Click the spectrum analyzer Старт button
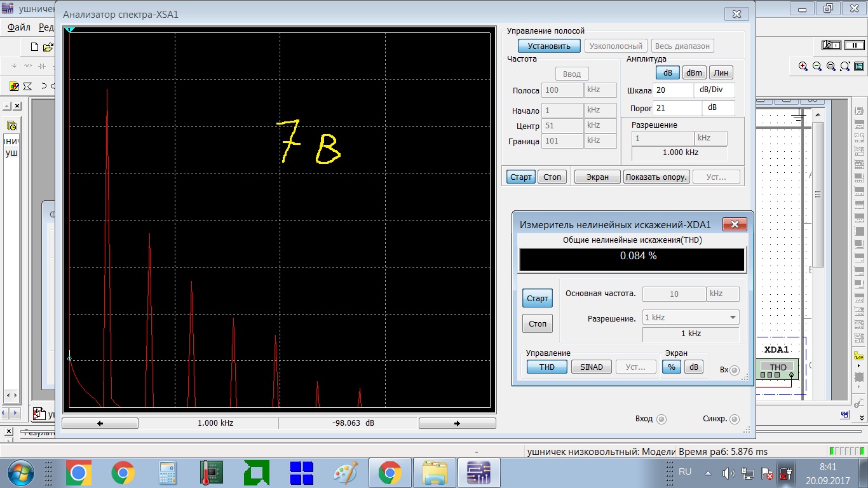This screenshot has width=868, height=488. 521,177
